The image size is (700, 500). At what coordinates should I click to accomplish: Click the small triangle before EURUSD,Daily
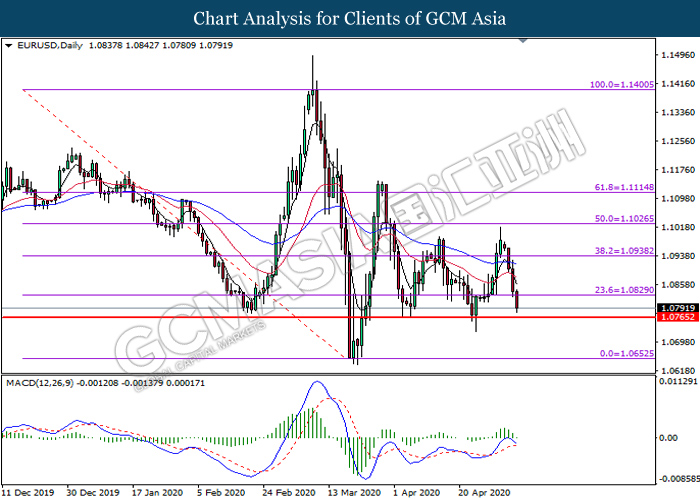coord(9,46)
